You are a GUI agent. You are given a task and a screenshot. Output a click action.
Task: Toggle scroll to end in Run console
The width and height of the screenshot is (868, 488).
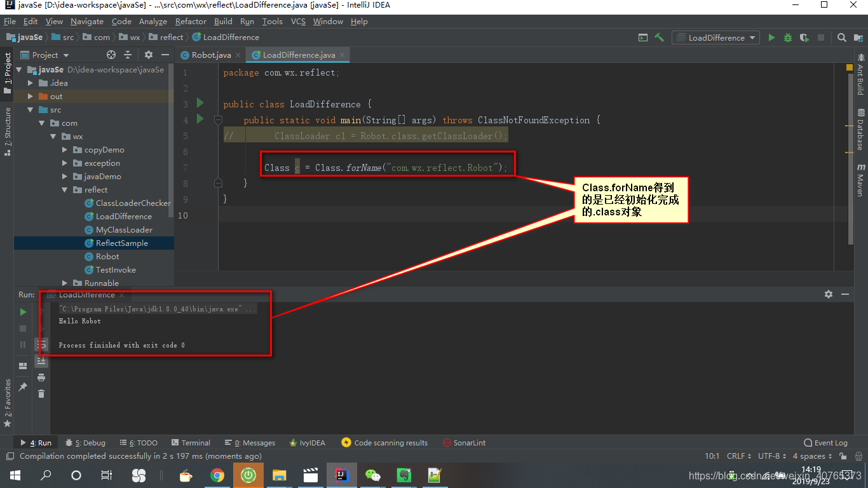pos(41,361)
